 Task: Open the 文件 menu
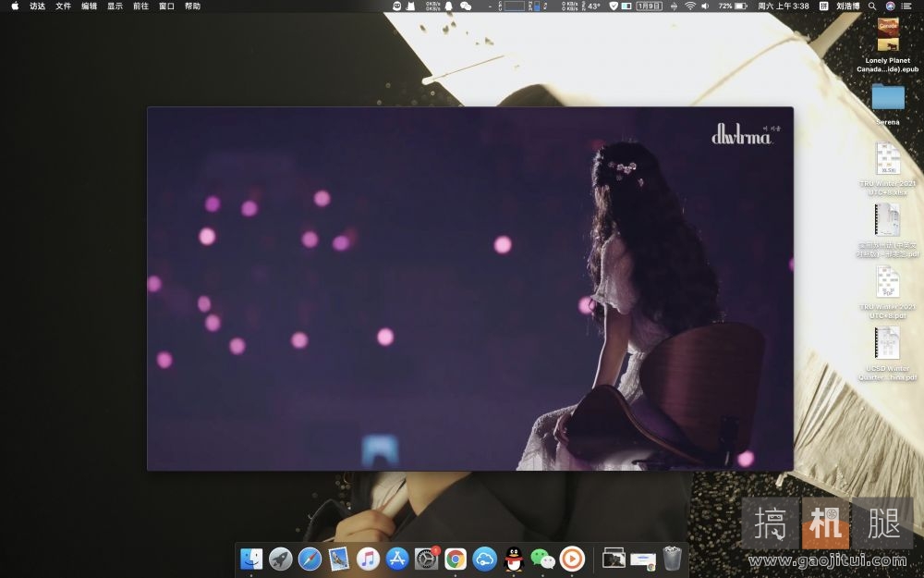click(63, 6)
